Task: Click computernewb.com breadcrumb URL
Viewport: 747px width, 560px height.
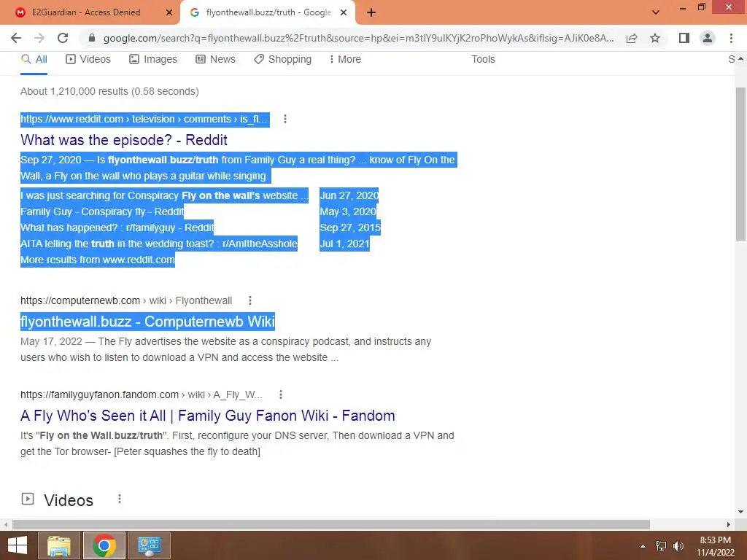Action: [x=126, y=300]
